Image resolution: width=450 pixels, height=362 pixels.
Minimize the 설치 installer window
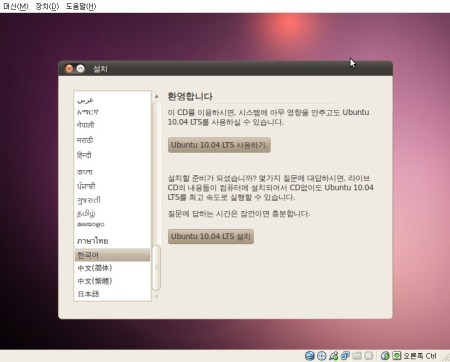point(80,69)
